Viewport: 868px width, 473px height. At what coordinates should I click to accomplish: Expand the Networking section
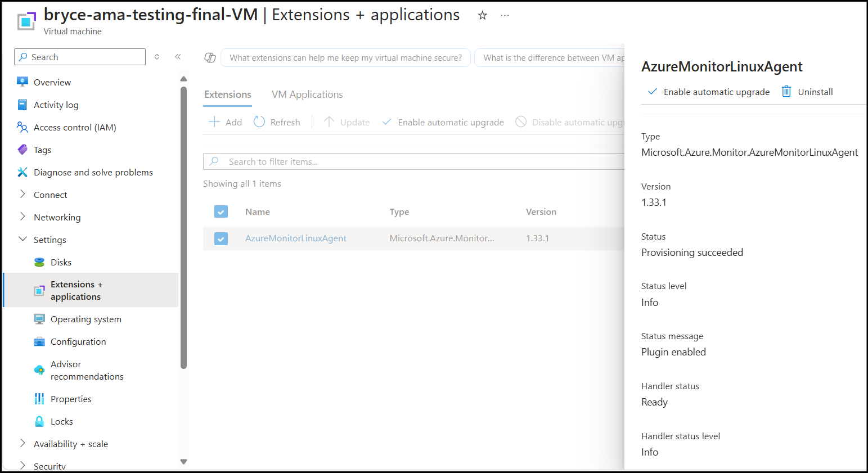[23, 217]
